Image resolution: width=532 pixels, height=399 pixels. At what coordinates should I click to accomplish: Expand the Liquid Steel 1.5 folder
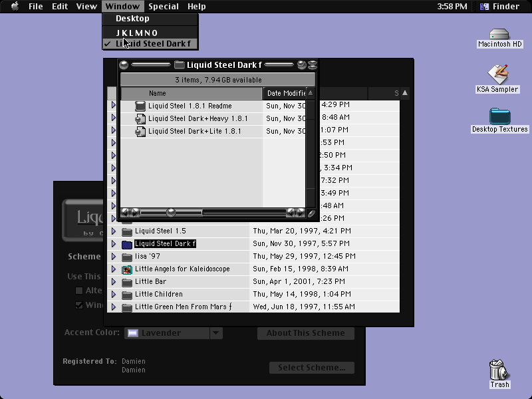click(114, 231)
